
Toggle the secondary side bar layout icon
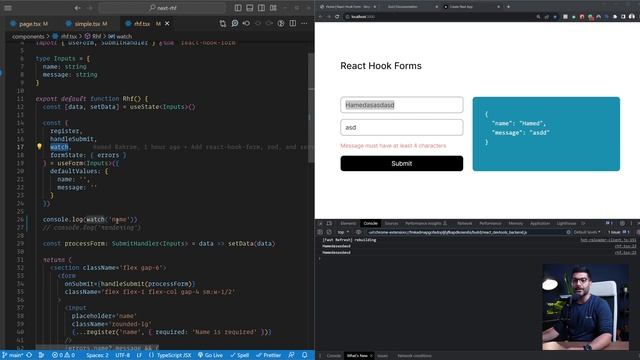coord(262,8)
